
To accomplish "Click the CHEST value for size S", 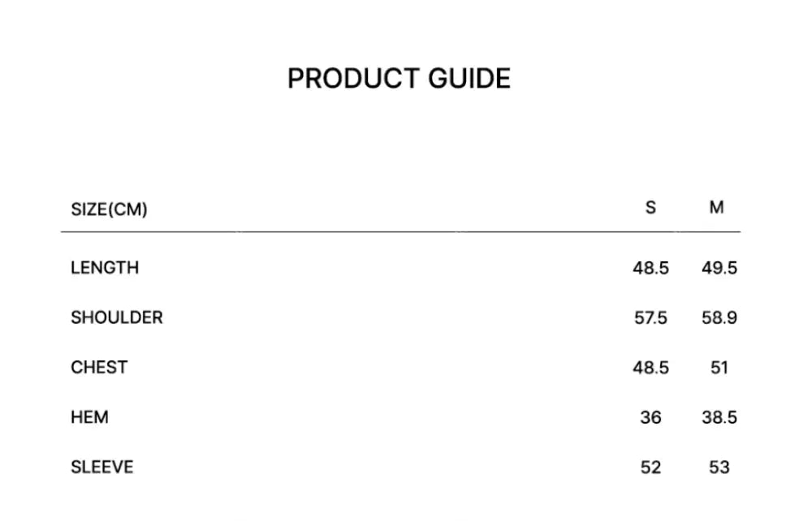I will pos(650,368).
